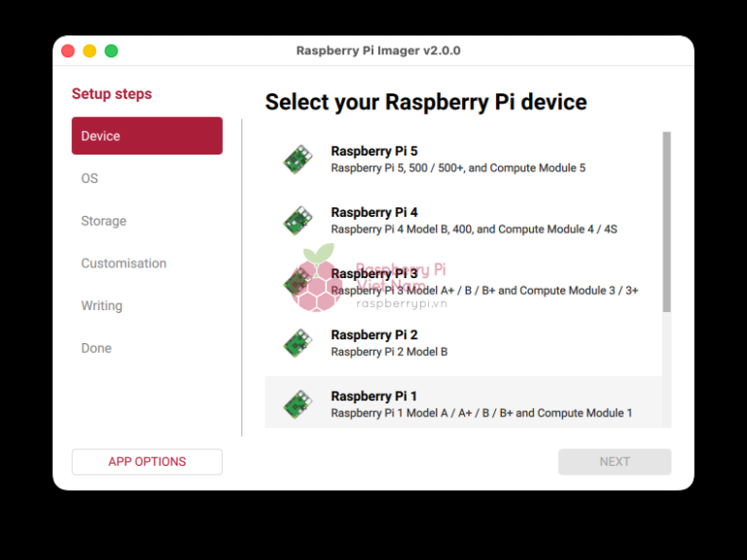Choose Raspberry Pi 1 Compute Module entry

click(x=480, y=412)
